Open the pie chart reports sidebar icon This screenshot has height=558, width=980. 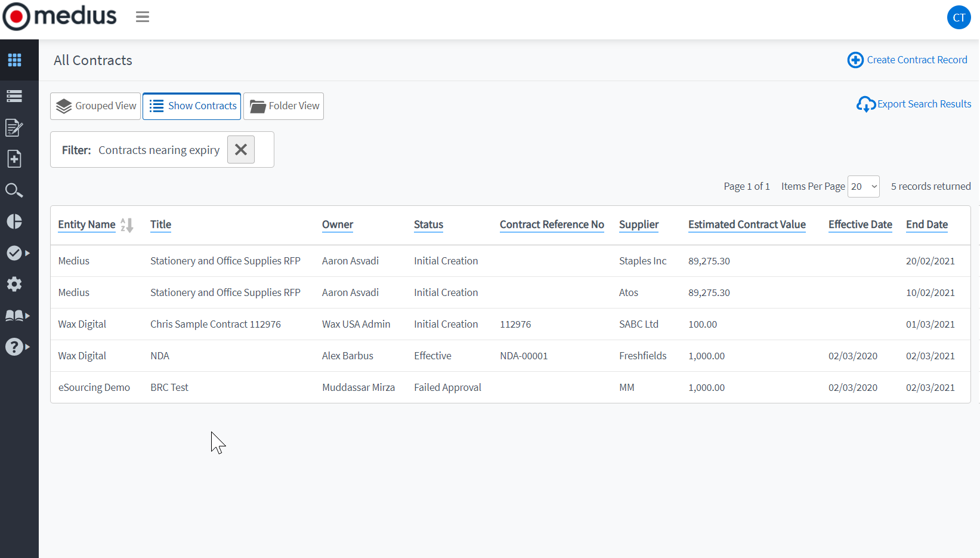(x=14, y=221)
